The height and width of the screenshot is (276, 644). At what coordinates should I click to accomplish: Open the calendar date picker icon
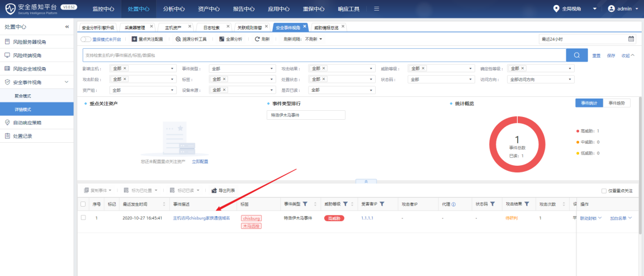(631, 39)
